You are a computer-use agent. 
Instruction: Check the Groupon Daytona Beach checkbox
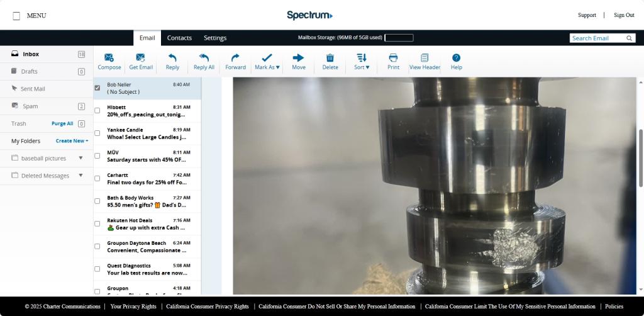97,246
